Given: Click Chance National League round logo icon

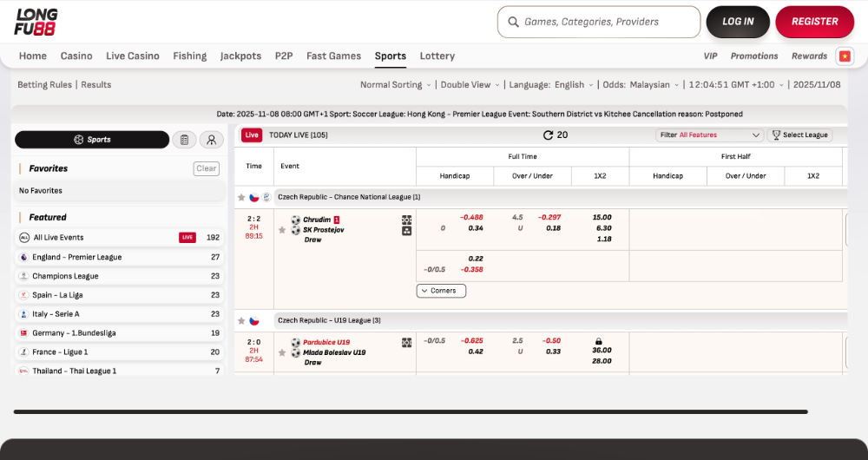Looking at the screenshot, I should 266,197.
